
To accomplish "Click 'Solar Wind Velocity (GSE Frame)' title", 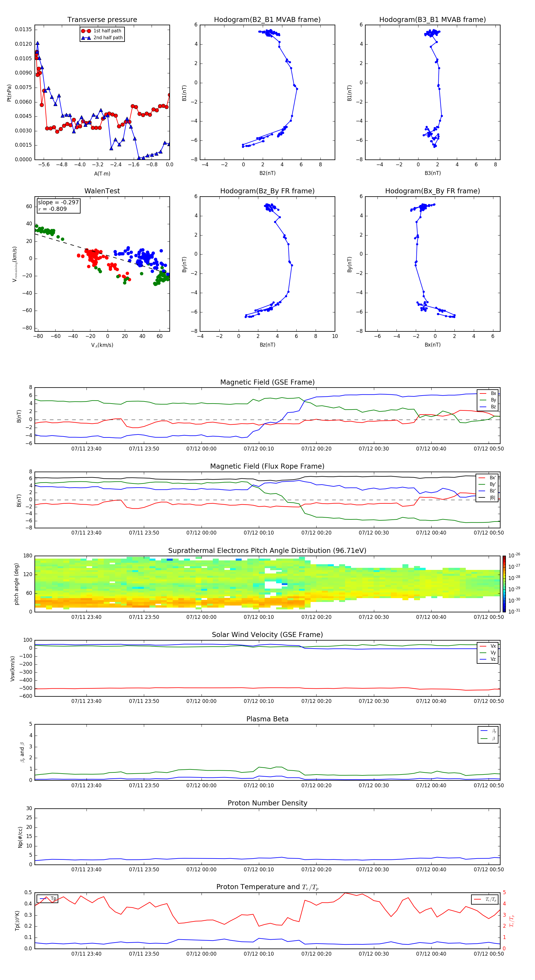I will 267,635.
